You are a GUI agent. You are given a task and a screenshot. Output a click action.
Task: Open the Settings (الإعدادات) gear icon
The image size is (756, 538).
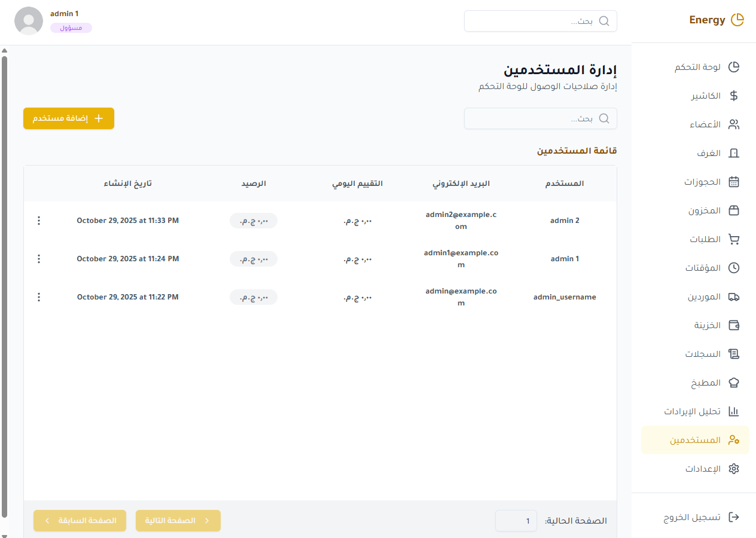pos(734,469)
